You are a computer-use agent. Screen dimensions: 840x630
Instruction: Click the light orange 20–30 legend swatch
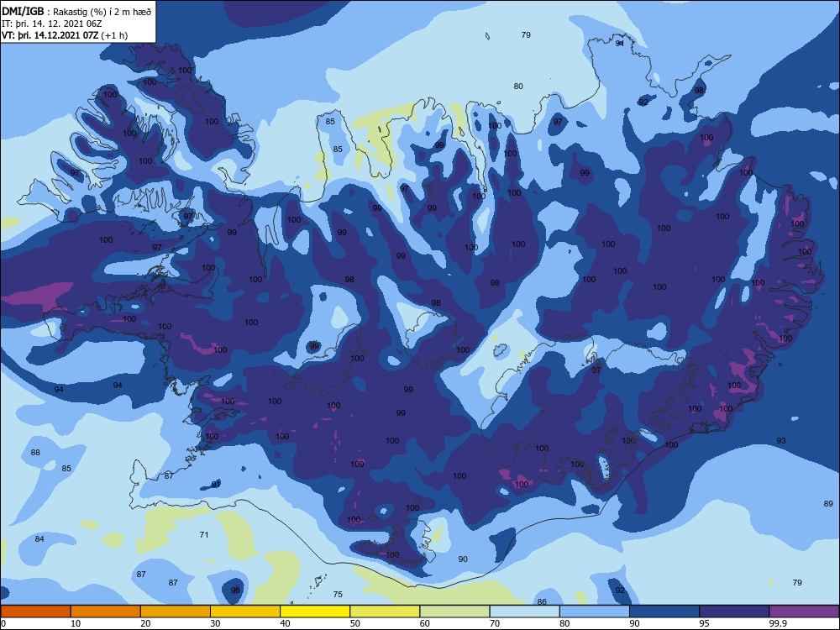176,612
